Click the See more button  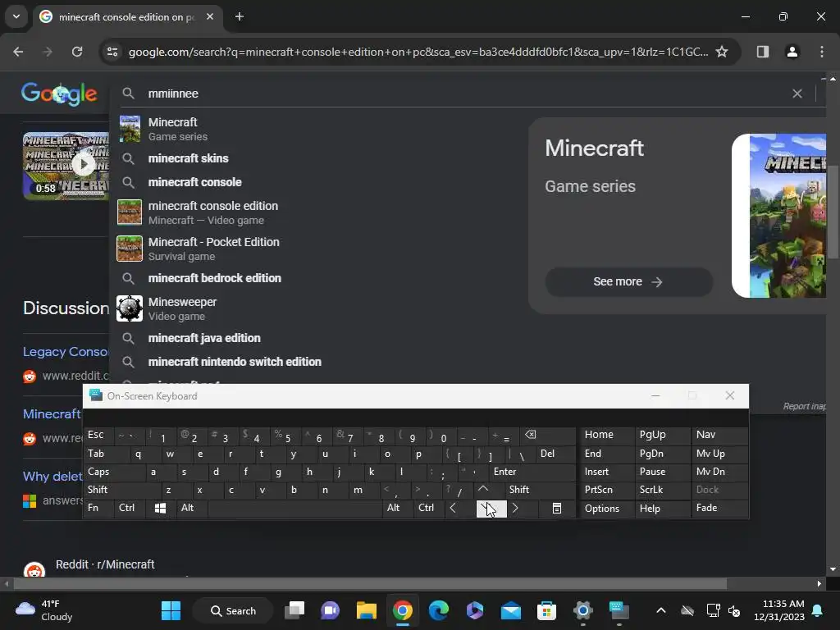click(628, 282)
